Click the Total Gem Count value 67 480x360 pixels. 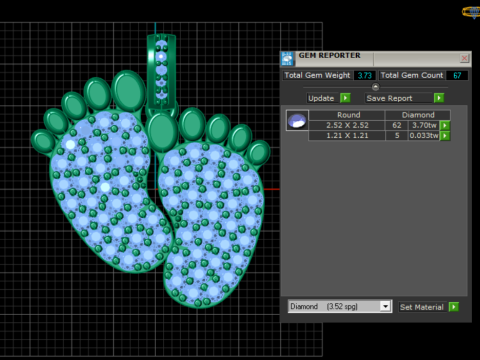(457, 75)
